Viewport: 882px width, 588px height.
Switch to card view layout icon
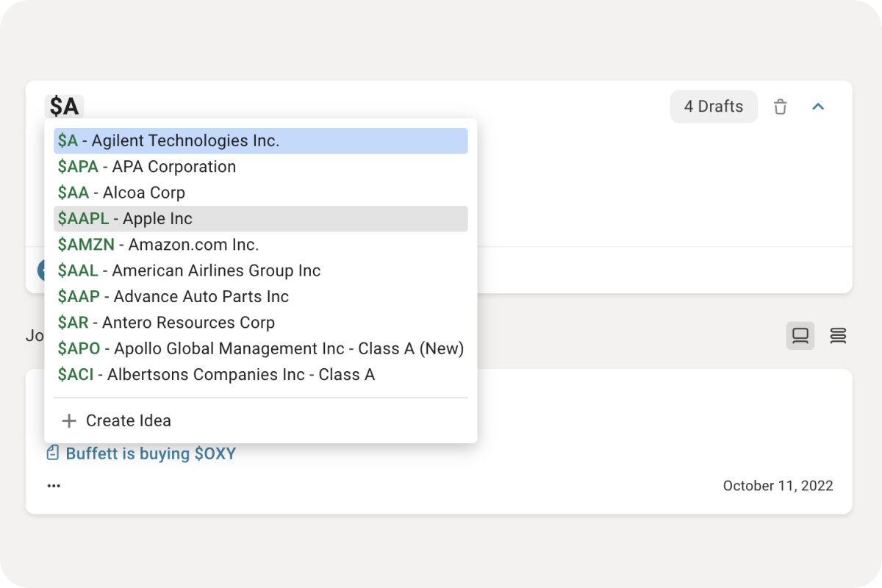(800, 336)
